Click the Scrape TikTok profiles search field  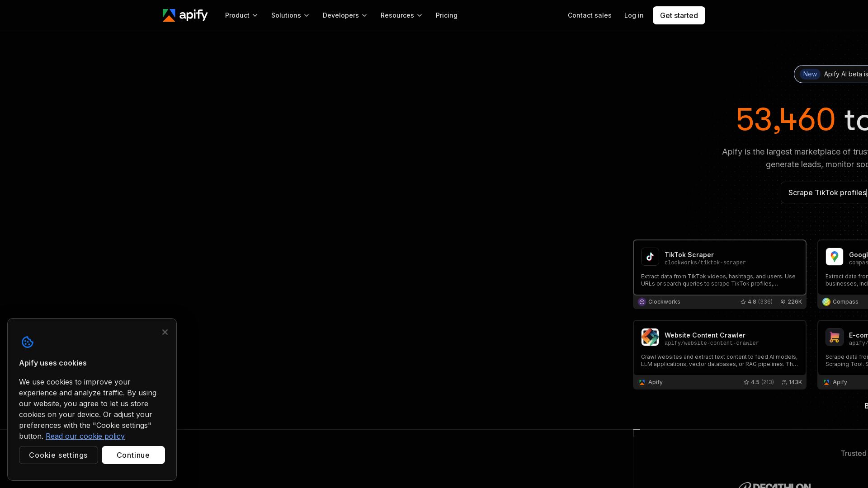click(x=824, y=192)
